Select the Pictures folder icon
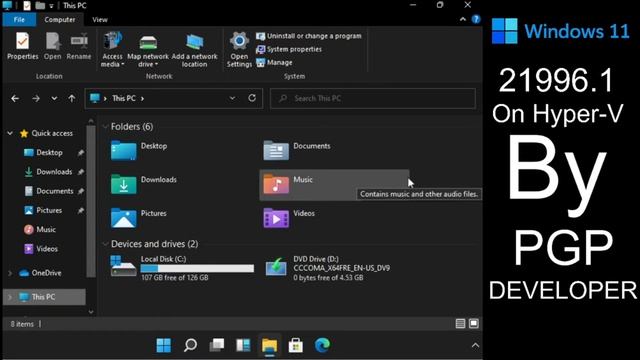The width and height of the screenshot is (640, 360). point(124,218)
